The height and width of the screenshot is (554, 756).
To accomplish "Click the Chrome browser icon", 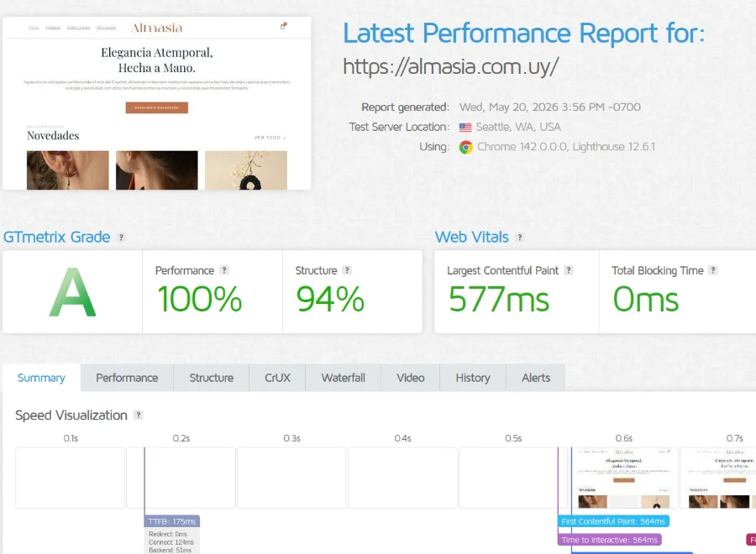I will (x=465, y=147).
